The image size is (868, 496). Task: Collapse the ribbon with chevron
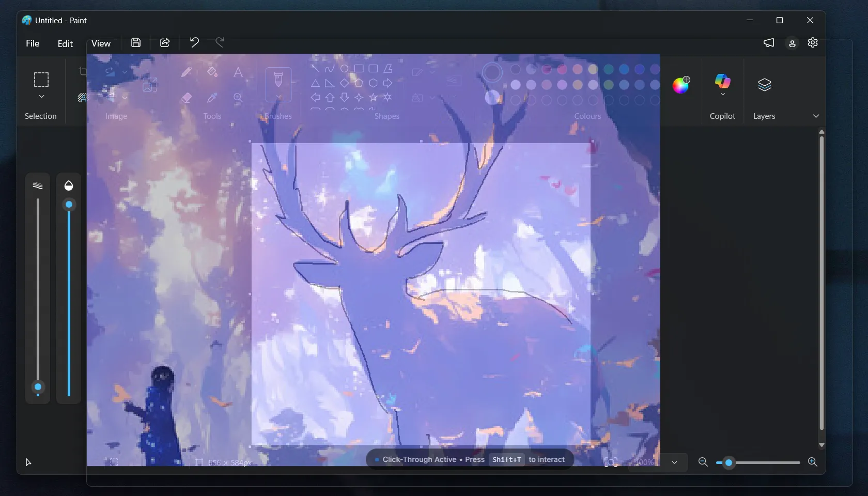[816, 116]
